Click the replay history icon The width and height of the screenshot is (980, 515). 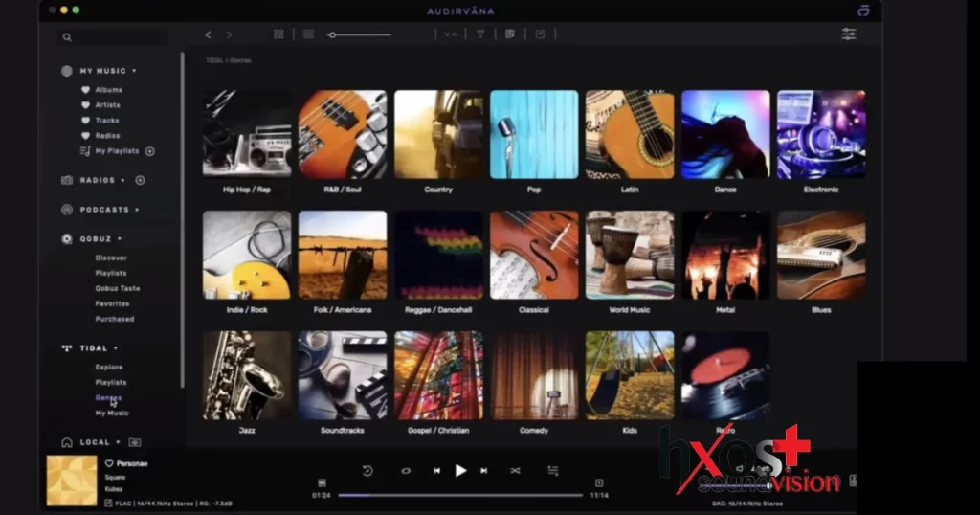click(x=367, y=471)
